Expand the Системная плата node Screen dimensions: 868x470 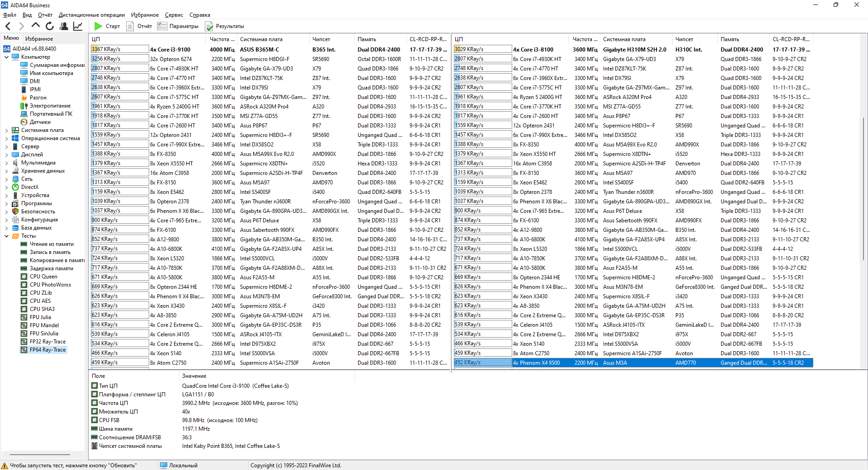[x=7, y=130]
